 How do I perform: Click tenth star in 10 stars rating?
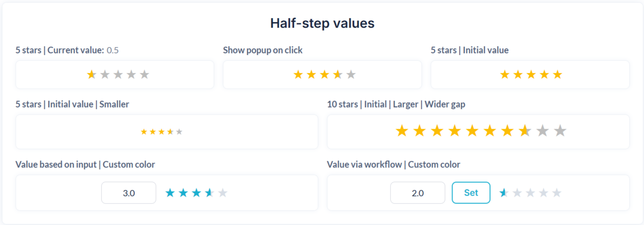tap(560, 131)
